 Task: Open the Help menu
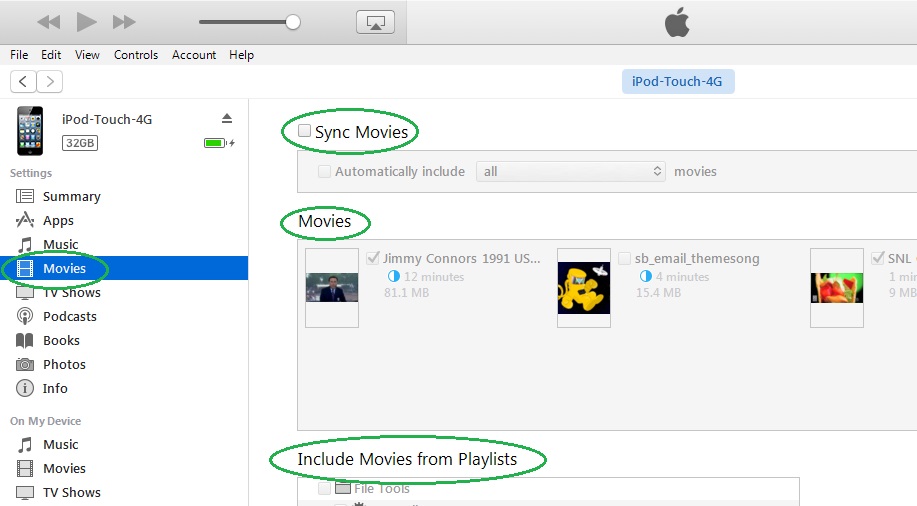(241, 54)
